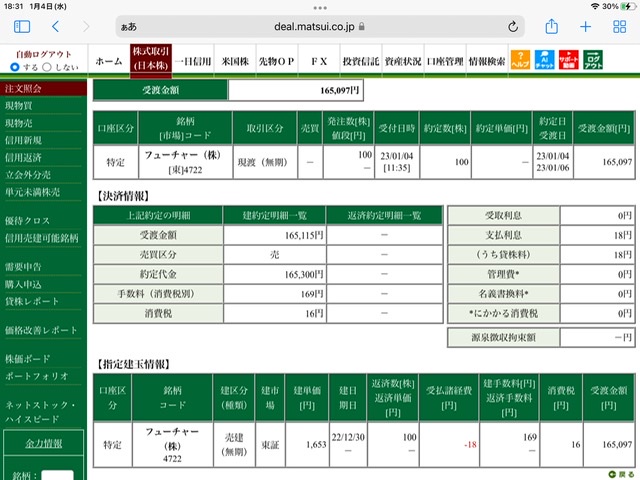This screenshot has height=480, width=640.
Task: Tap the padlock icon in the address bar
Action: pos(362,27)
